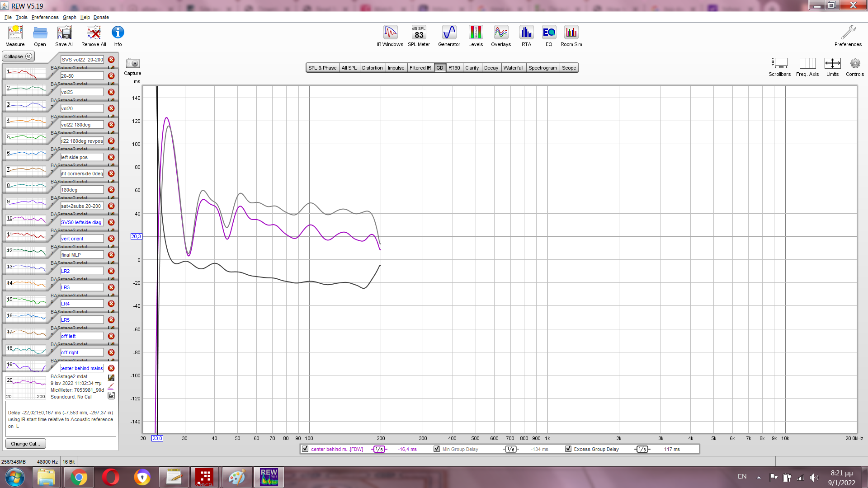Open smoothing selector for Min Group Delay
This screenshot has height=488, width=868.
pyautogui.click(x=510, y=449)
